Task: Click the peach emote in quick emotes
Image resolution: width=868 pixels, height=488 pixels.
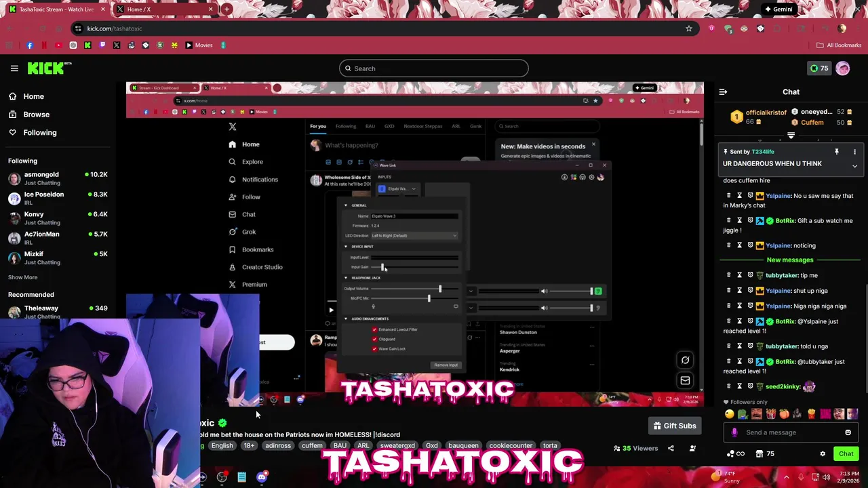Action: (x=785, y=414)
